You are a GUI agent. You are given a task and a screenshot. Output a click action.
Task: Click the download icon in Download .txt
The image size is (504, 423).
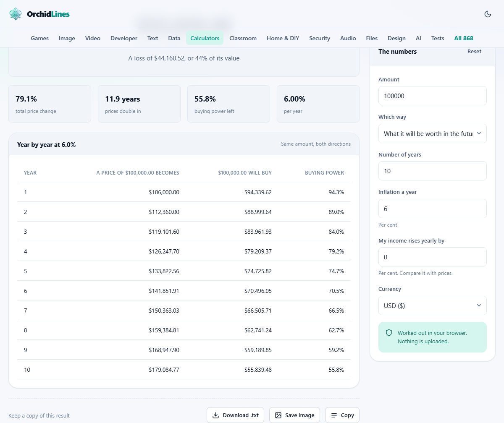216,415
